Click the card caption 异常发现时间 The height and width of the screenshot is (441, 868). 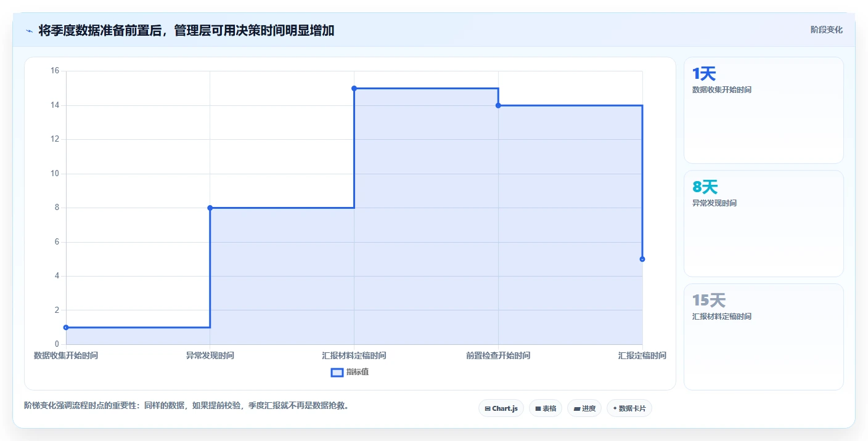714,203
